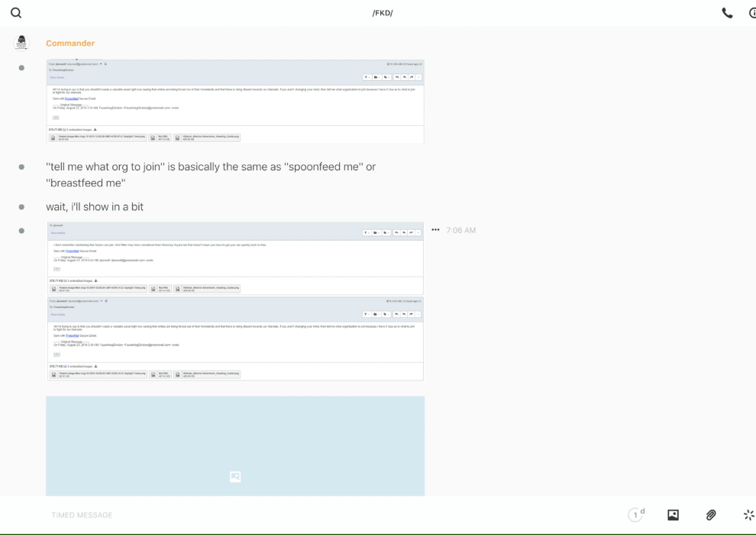Click the dot beside "wait, i'll show" message

pyautogui.click(x=21, y=207)
